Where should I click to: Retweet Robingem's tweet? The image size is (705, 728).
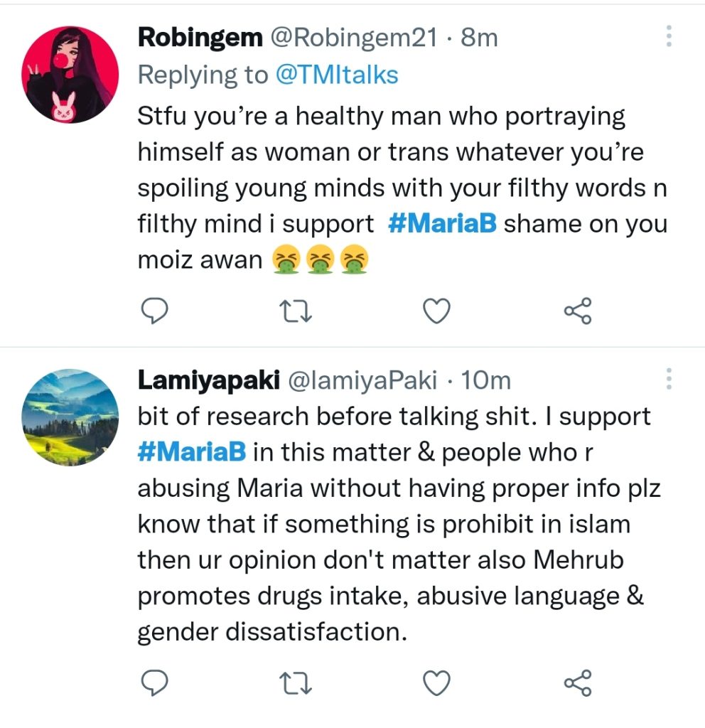[296, 310]
